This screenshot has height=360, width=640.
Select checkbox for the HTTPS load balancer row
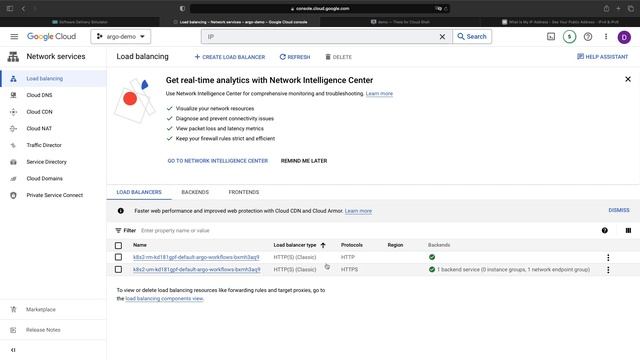click(x=118, y=269)
